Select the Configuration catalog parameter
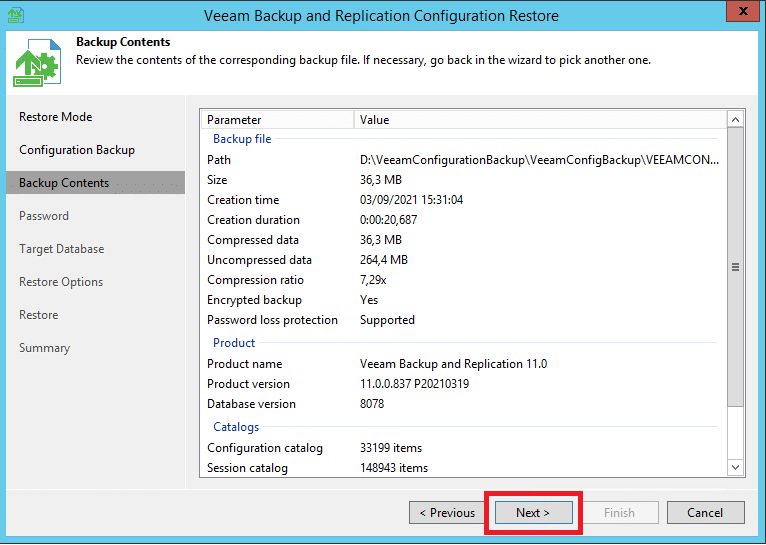The width and height of the screenshot is (766, 545). (265, 448)
